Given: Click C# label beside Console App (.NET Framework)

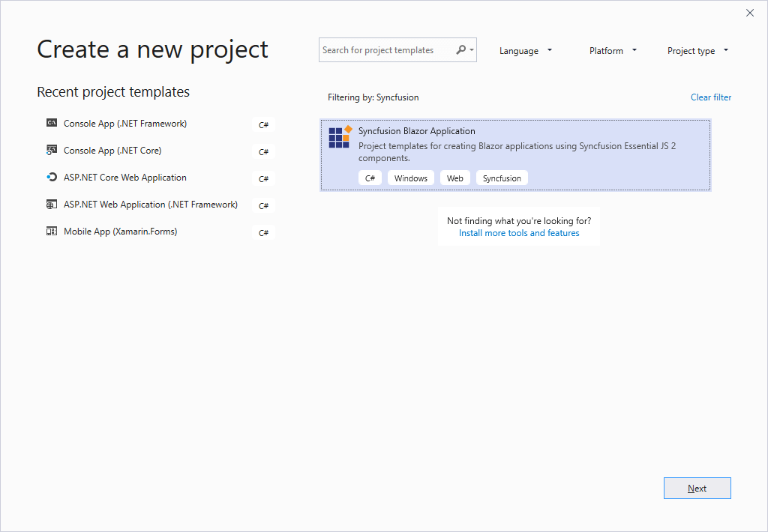Looking at the screenshot, I should click(263, 125).
